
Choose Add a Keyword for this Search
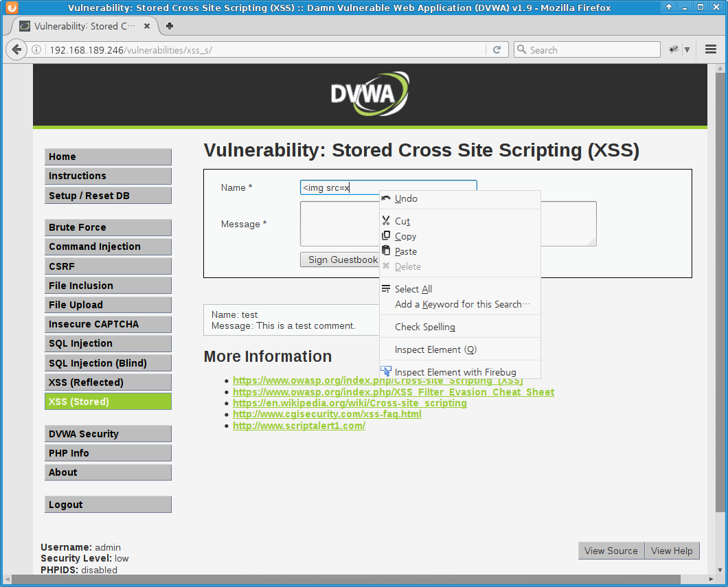[x=460, y=304]
